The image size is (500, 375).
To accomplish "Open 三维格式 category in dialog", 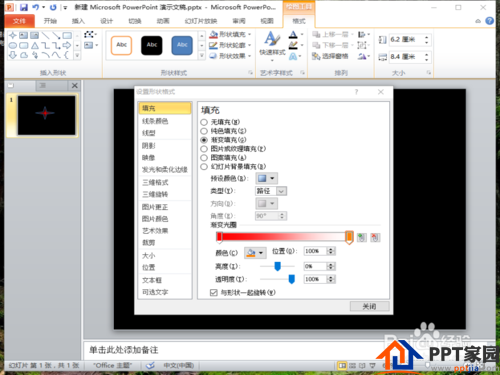I will 165,182.
